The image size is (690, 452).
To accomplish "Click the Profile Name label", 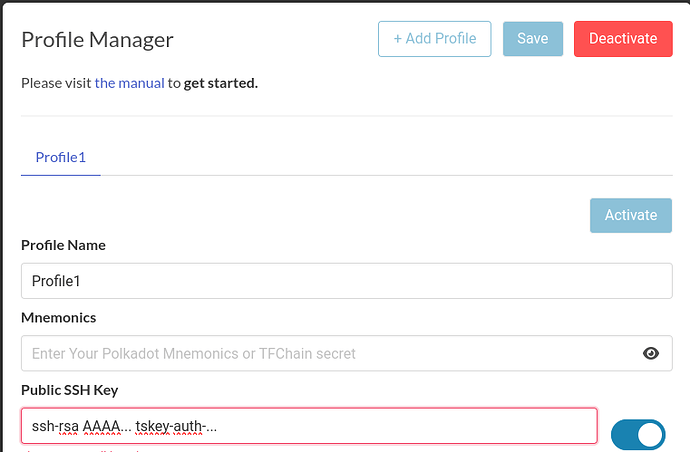I will coord(63,245).
